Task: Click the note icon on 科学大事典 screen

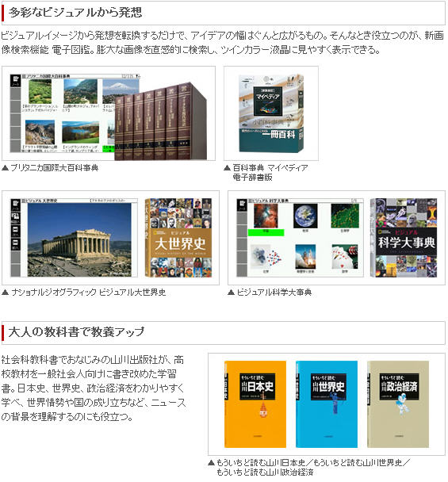Action: [242, 205]
